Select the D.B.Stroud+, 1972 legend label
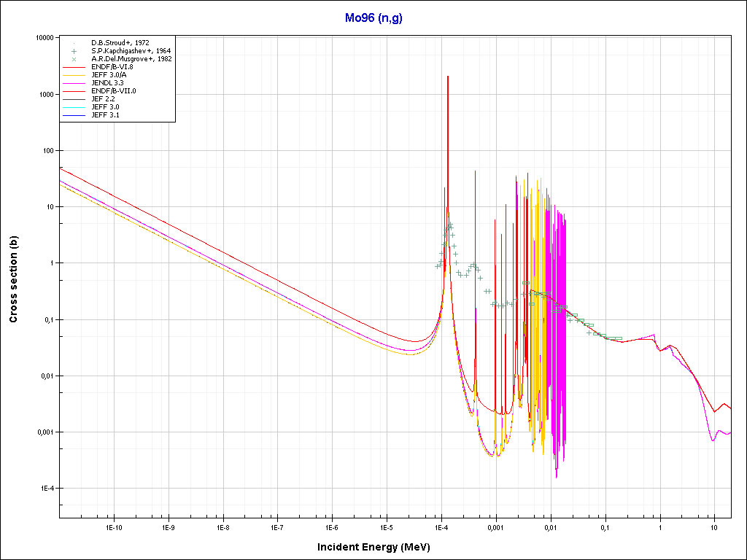This screenshot has height=560, width=747. (120, 43)
